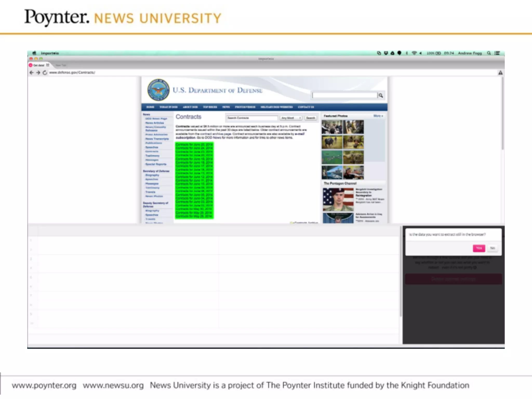Click the Department of Defense seal logo
532x399 pixels.
158,90
